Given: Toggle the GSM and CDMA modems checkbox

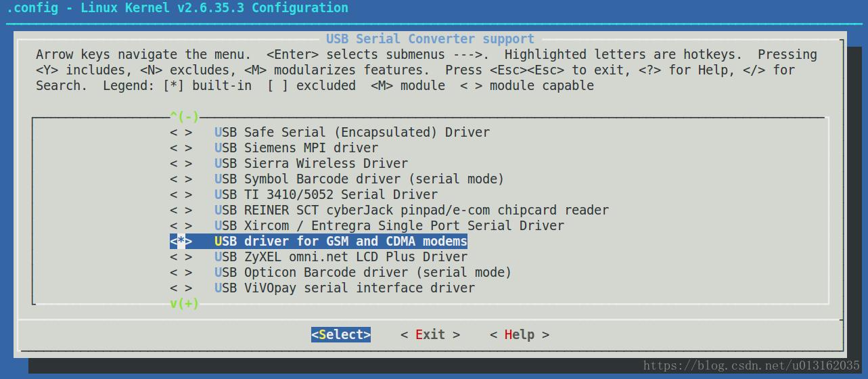Looking at the screenshot, I should (181, 241).
